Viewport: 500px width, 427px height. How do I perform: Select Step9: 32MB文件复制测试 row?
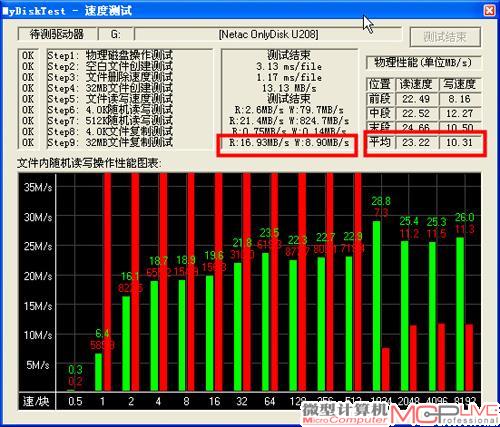110,142
